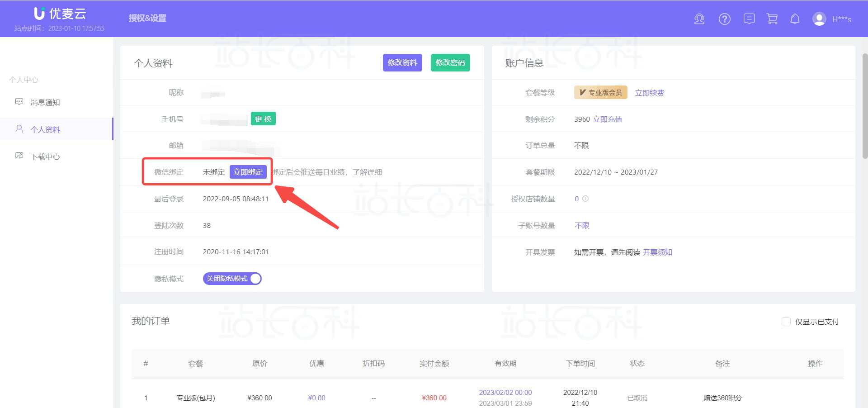
Task: Open 消息通知 in the sidebar
Action: click(45, 102)
